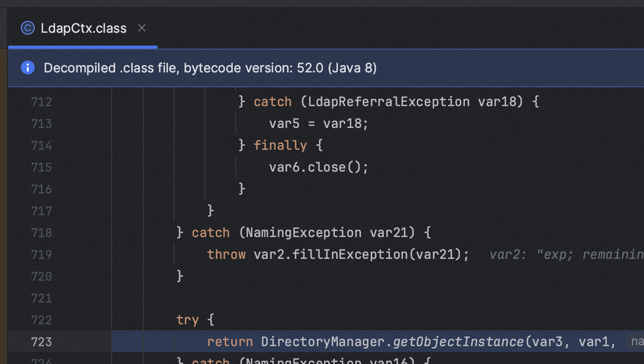
Task: Click var3 argument in getObjectInstance call
Action: (546, 342)
